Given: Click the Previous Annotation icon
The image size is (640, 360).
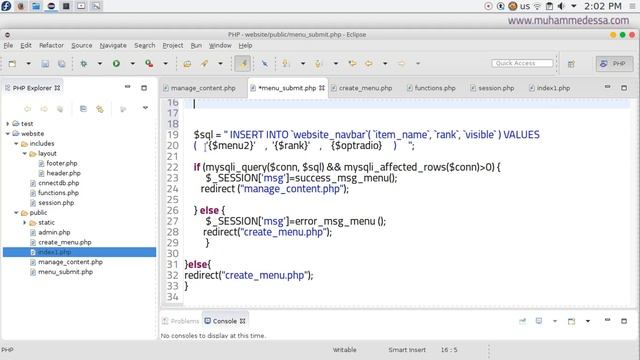Looking at the screenshot, I should pos(319,64).
